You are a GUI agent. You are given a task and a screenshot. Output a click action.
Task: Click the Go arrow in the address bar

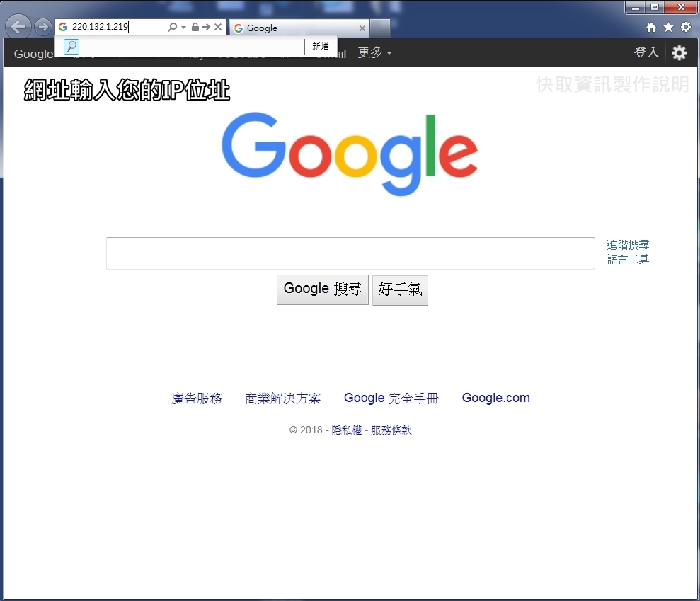(206, 27)
